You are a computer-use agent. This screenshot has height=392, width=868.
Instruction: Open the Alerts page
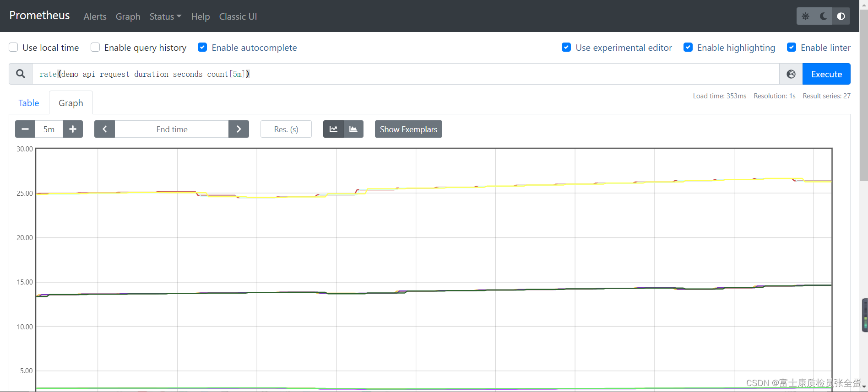coord(95,16)
